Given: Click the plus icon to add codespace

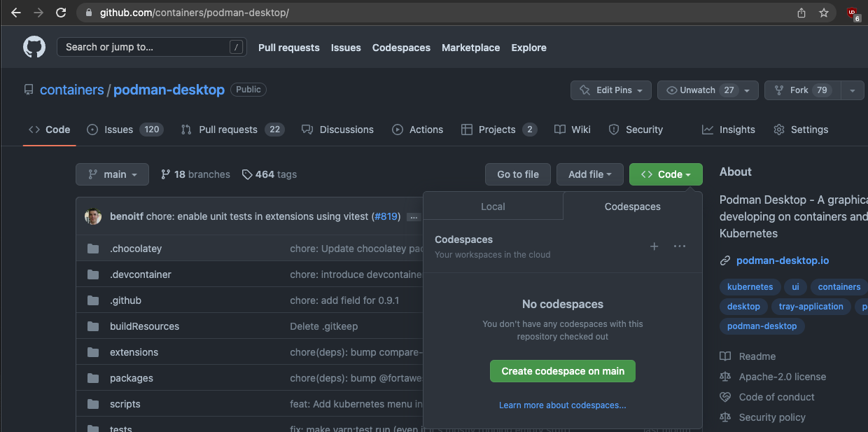Looking at the screenshot, I should [x=654, y=246].
